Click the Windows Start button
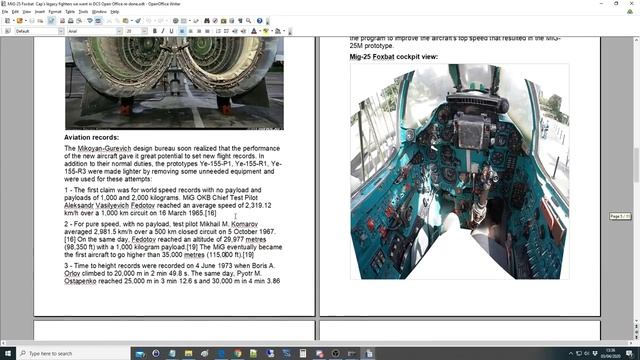Viewport: 640px width, 360px height. (8, 353)
